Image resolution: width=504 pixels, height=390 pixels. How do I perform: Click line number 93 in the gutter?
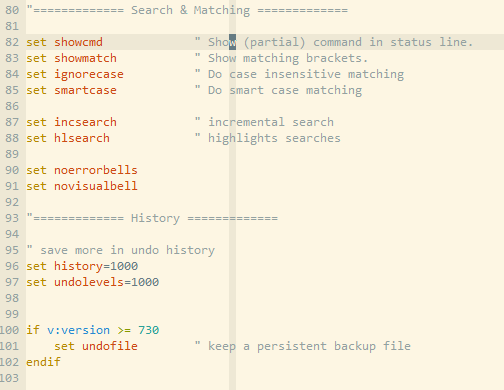(x=12, y=218)
